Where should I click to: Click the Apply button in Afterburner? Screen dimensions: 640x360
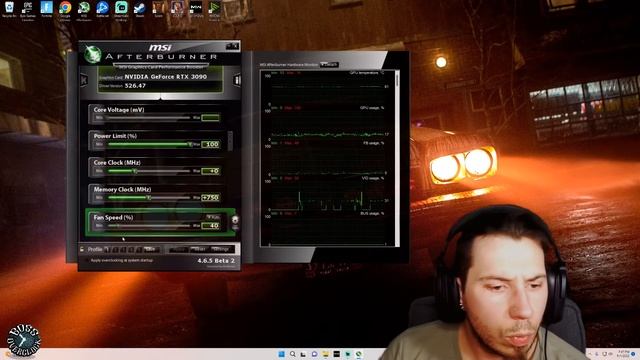[x=178, y=249]
